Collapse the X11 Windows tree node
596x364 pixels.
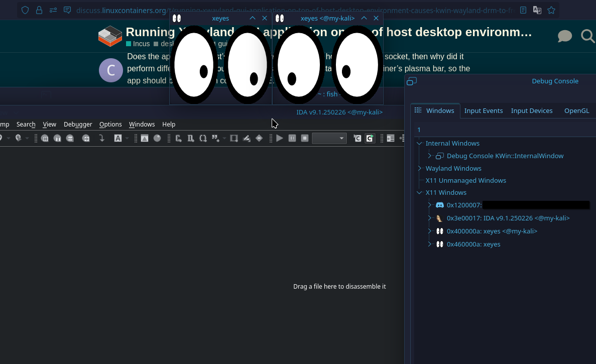(420, 193)
